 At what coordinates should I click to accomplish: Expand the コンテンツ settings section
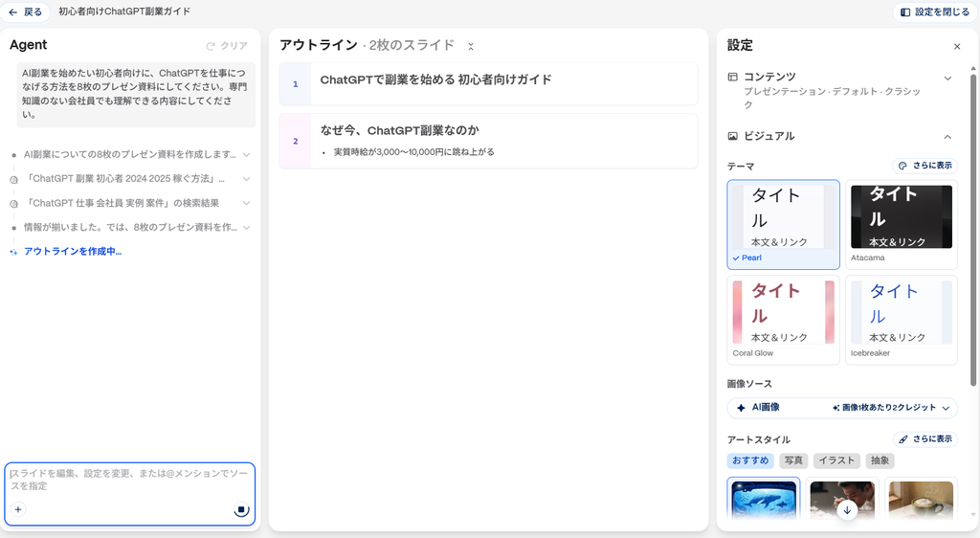tap(947, 78)
